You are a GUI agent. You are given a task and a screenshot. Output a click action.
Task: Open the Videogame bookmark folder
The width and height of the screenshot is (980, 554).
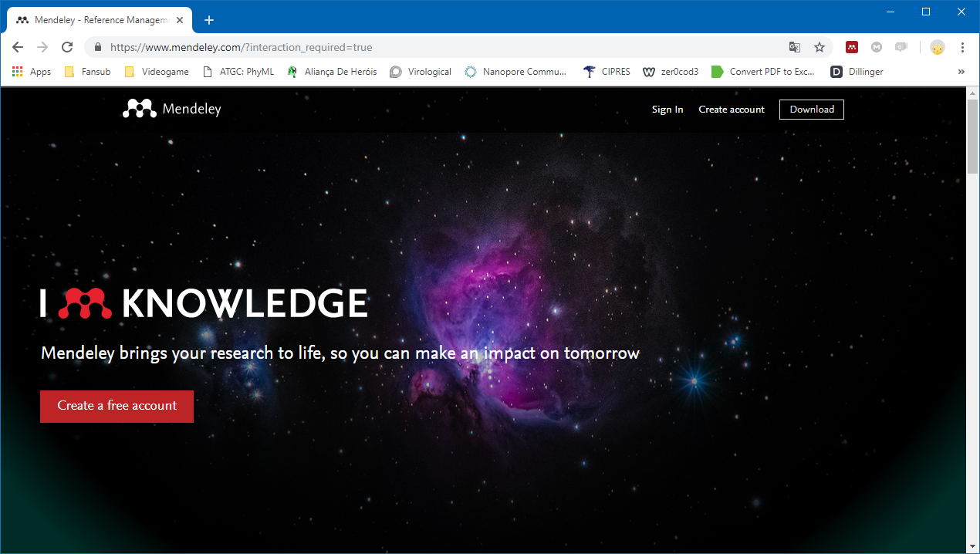tap(157, 72)
